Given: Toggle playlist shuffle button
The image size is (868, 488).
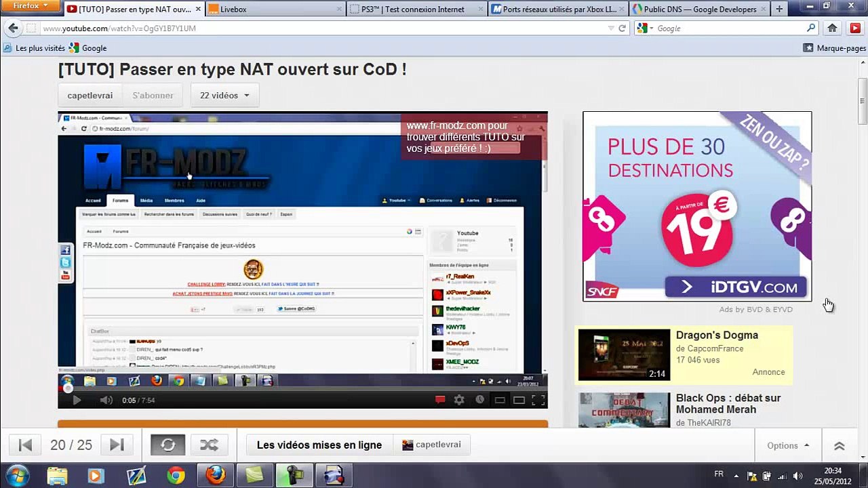Looking at the screenshot, I should coord(209,445).
